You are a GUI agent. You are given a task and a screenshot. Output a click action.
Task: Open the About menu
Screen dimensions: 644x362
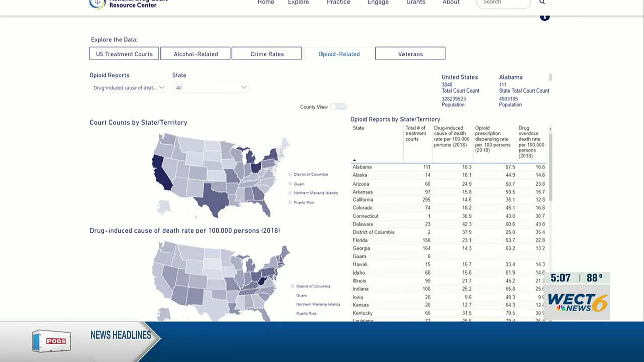click(x=451, y=3)
